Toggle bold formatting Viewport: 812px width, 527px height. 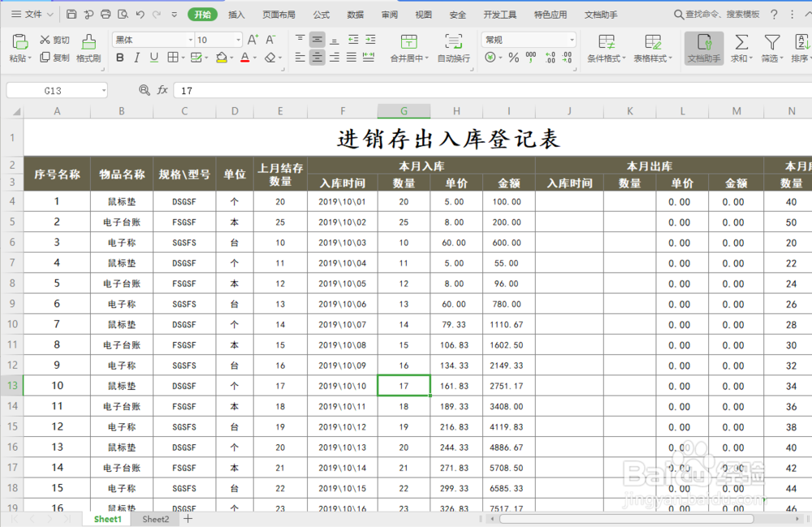(119, 57)
